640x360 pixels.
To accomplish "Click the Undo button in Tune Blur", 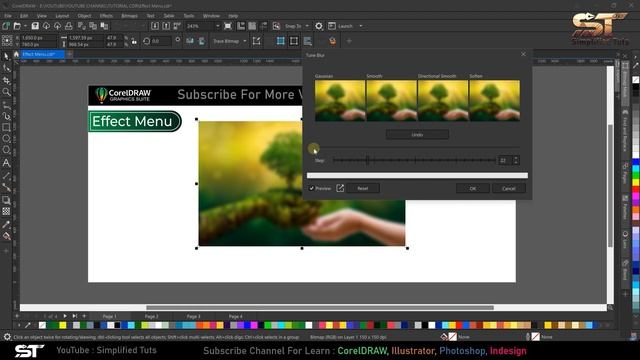I will [x=417, y=134].
